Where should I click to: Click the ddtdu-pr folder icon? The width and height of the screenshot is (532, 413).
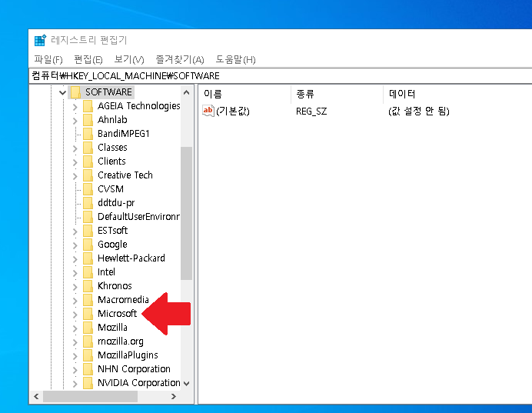(x=88, y=203)
